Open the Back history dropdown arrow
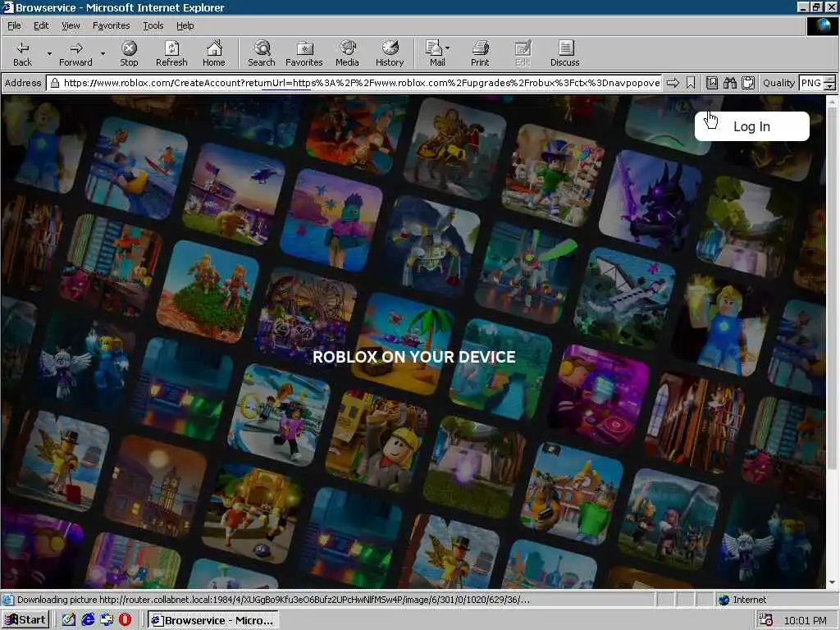The height and width of the screenshot is (630, 840). (49, 53)
